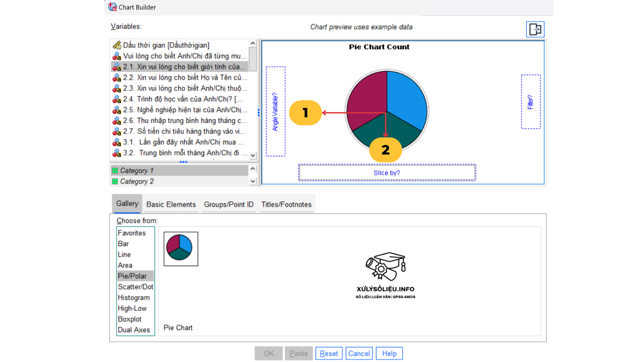Screen dimensions: 644x362
Task: Choose Pie/Polar chart type
Action: point(136,276)
